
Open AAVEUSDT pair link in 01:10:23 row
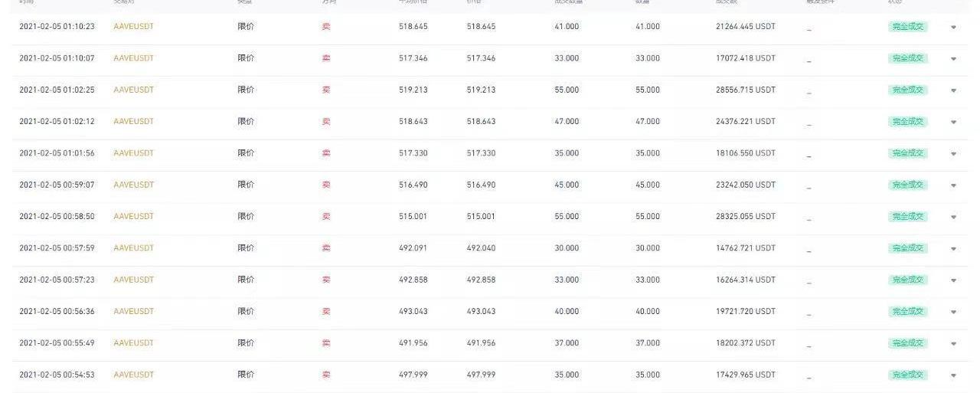point(133,26)
